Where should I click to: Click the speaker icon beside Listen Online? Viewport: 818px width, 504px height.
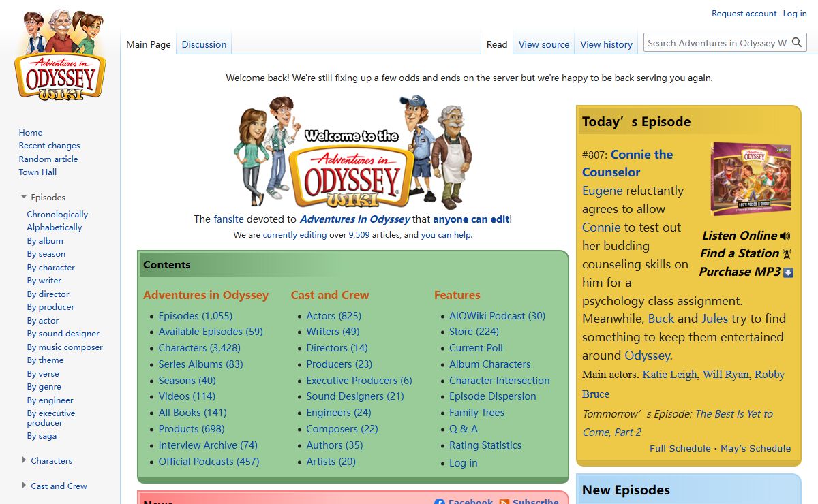click(x=785, y=236)
